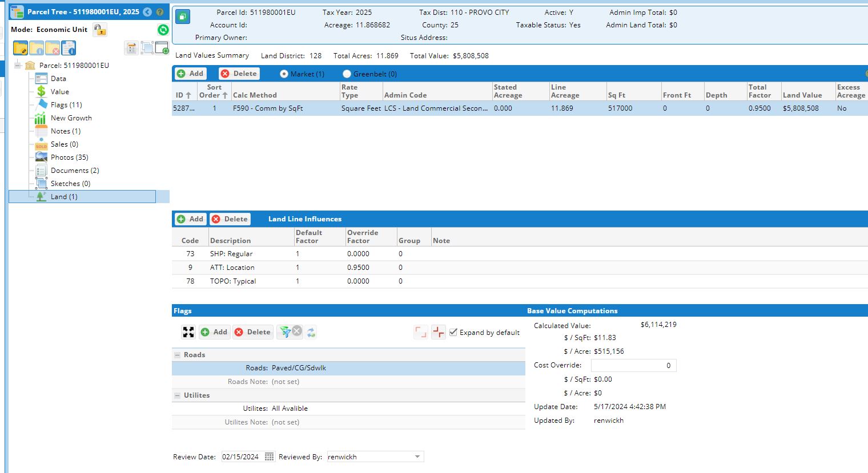Open Value in the parcel tree
Viewport: 868px width, 473px height.
click(60, 92)
